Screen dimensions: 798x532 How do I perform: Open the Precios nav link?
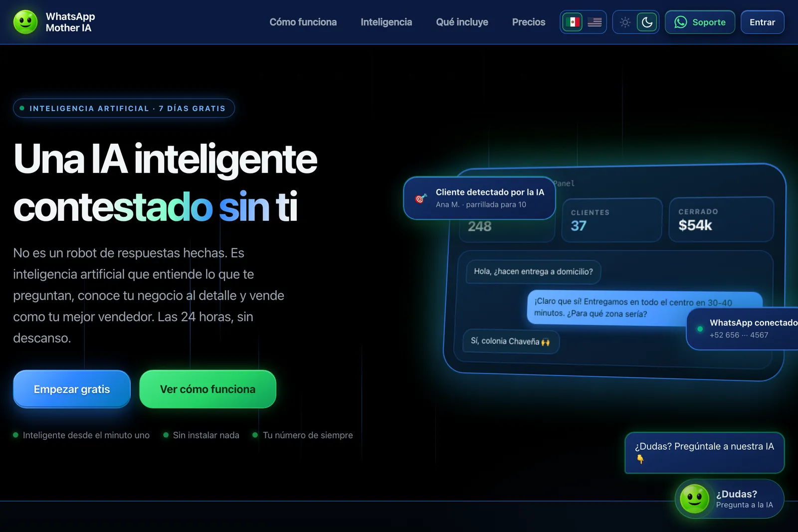[529, 22]
